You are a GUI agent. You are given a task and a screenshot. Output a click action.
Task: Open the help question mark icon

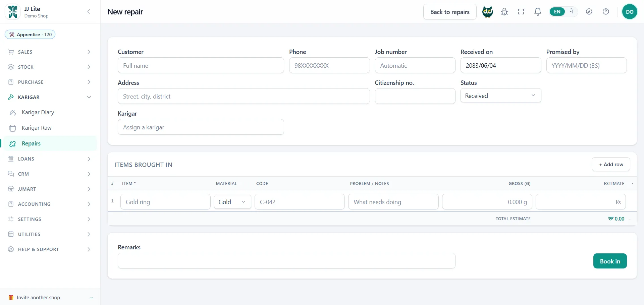coord(606,12)
